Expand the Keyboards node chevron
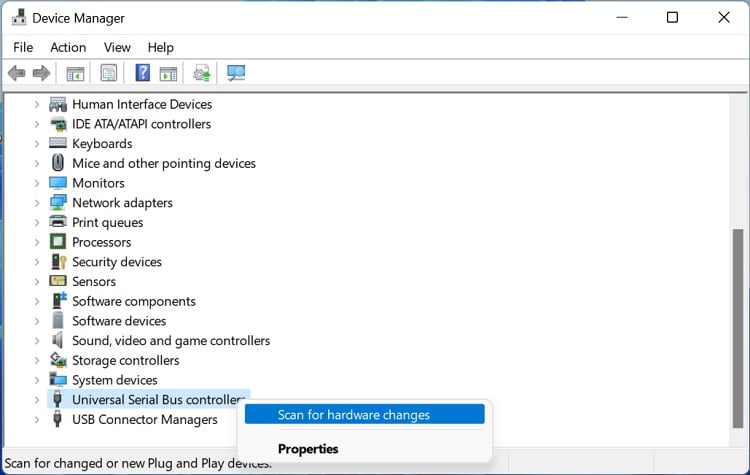The image size is (750, 475). (37, 144)
